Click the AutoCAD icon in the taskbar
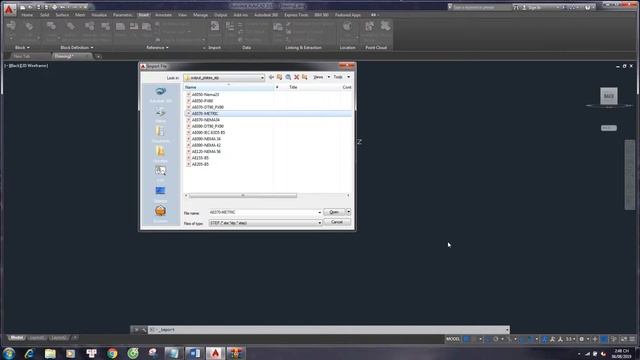The image size is (640, 360). (215, 353)
